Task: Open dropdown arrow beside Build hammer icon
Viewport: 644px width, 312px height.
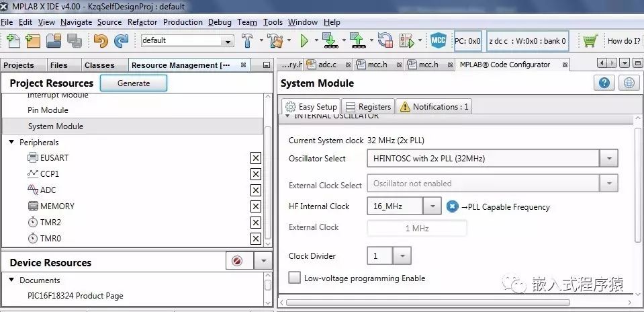Action: point(262,41)
